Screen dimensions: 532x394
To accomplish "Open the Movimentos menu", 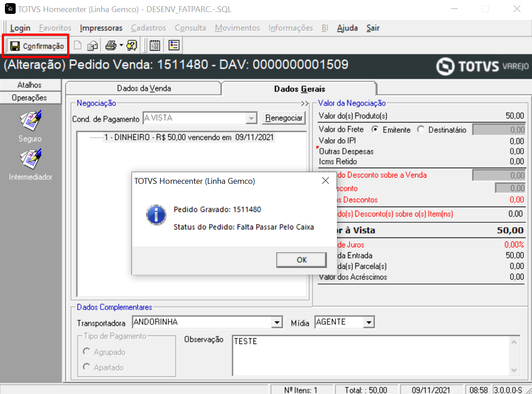I will pos(237,28).
